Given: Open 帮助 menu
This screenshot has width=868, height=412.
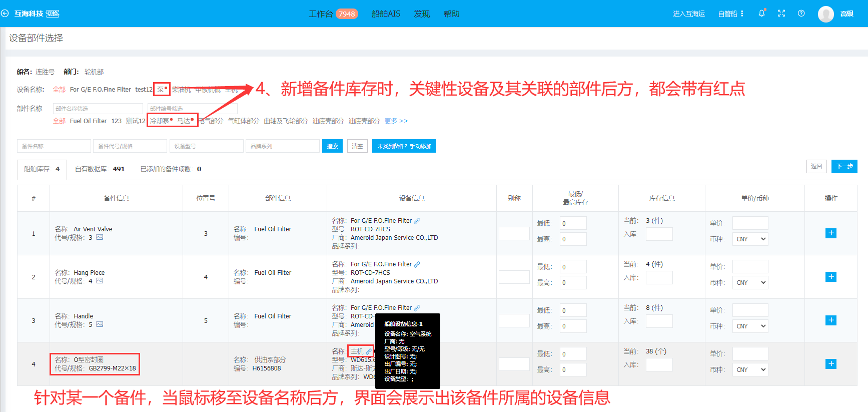Looking at the screenshot, I should pos(451,14).
